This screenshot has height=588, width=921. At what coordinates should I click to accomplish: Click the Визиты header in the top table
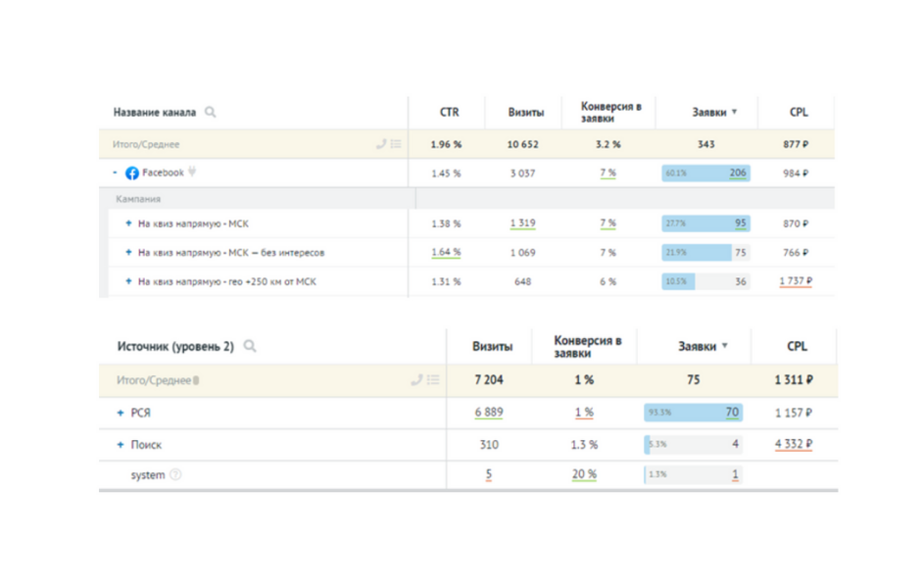[x=526, y=112]
